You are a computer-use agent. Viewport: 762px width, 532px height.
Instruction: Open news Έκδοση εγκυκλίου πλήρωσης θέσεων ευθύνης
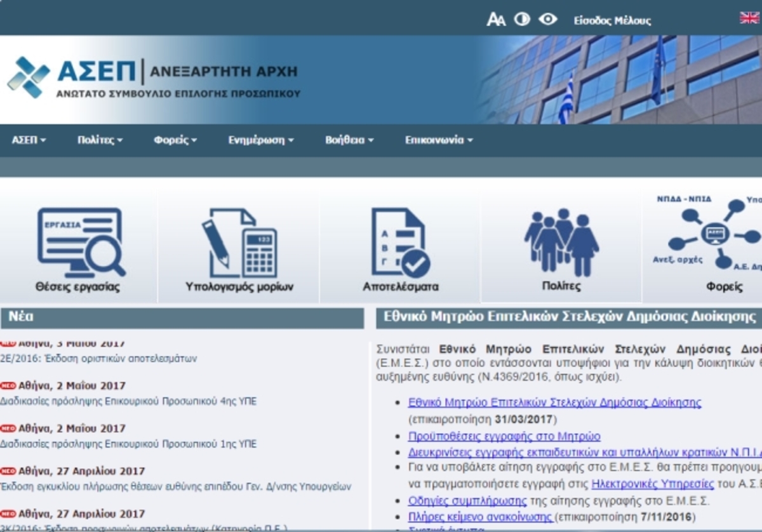(175, 487)
